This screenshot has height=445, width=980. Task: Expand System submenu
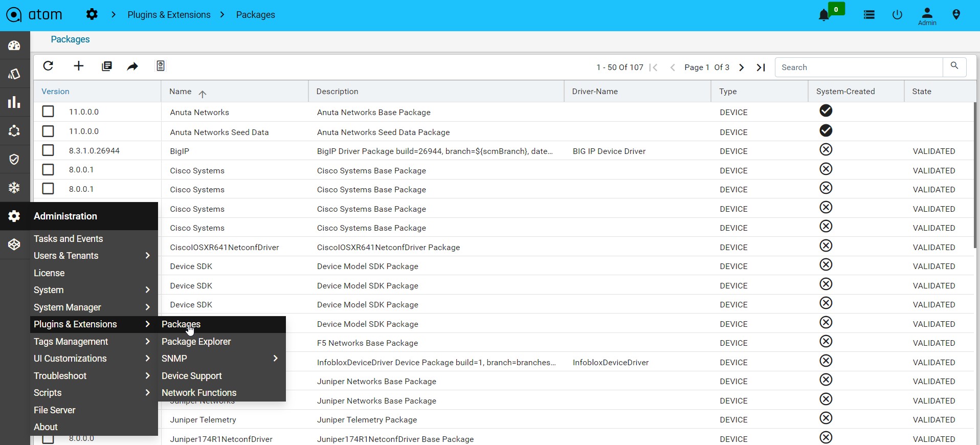click(147, 290)
